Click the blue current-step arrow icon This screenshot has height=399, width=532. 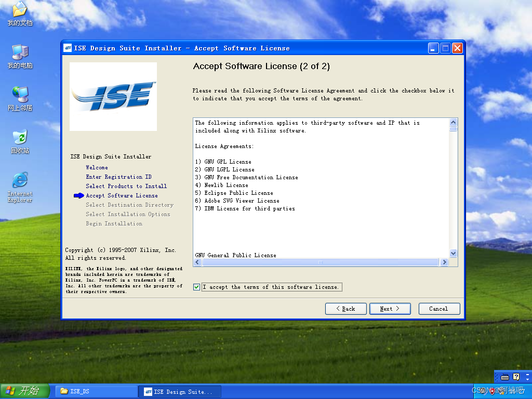pyautogui.click(x=79, y=195)
